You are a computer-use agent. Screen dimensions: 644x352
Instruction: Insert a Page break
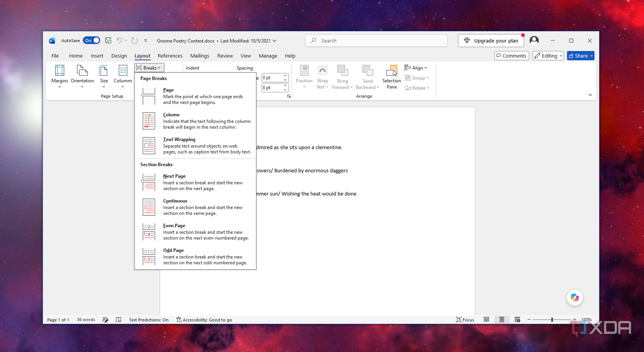195,96
